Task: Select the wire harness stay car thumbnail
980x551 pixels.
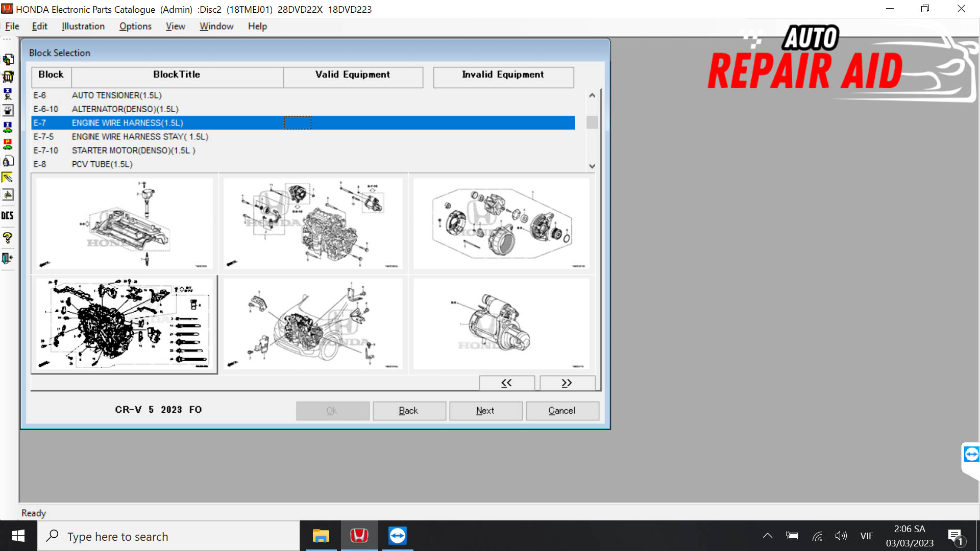Action: [x=313, y=324]
